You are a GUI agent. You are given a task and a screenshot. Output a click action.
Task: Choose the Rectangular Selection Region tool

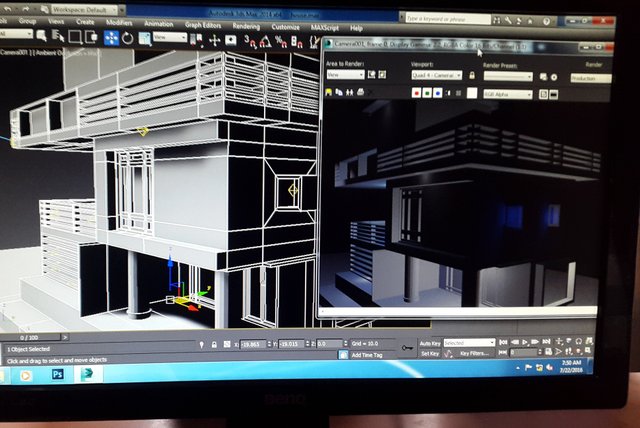[x=75, y=37]
